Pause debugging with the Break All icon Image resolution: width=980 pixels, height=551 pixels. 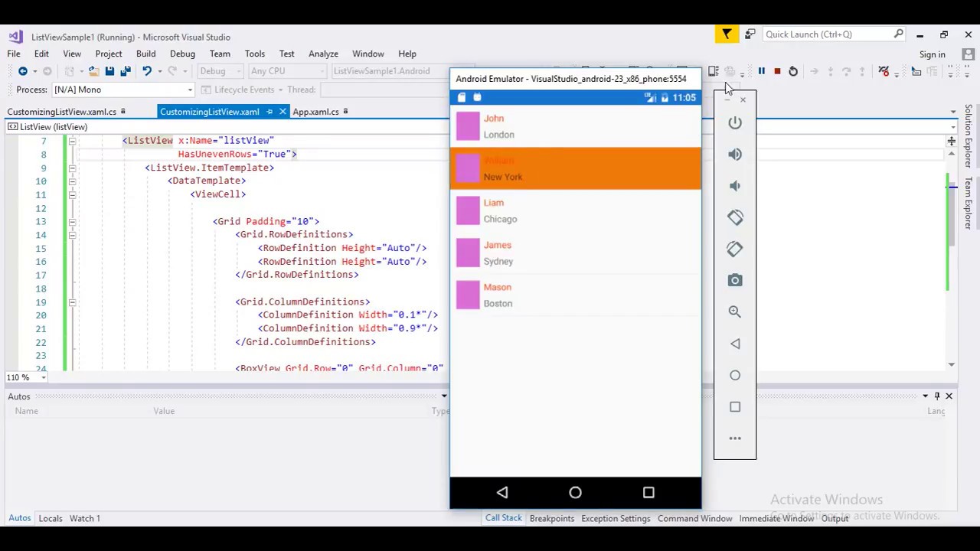coord(761,71)
